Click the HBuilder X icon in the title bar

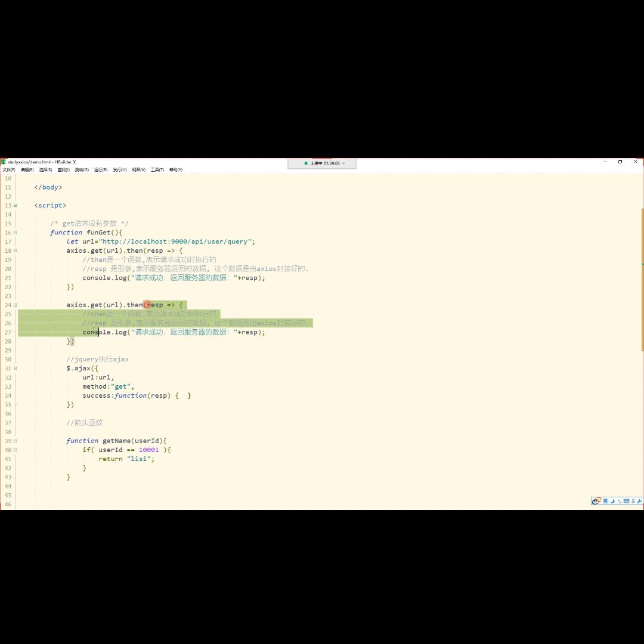coord(4,162)
